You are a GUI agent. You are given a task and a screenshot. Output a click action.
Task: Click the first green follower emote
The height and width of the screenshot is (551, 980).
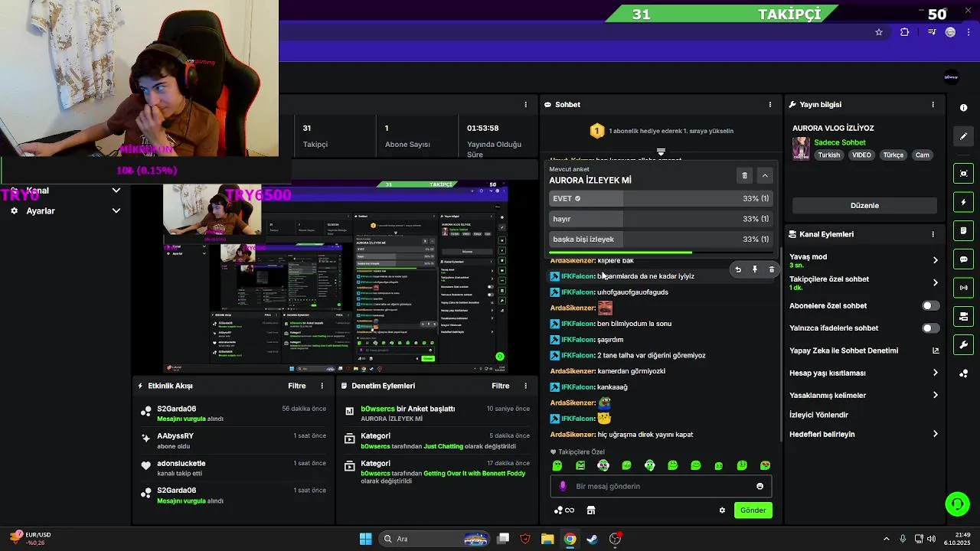(x=557, y=465)
